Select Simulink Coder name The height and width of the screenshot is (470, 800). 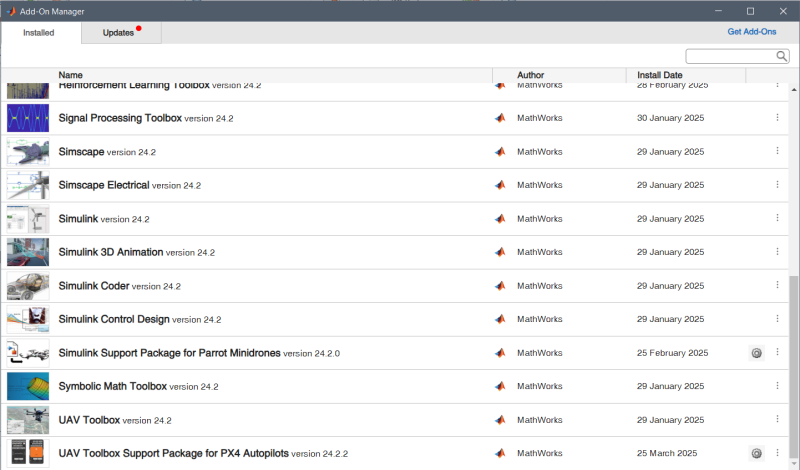click(94, 286)
